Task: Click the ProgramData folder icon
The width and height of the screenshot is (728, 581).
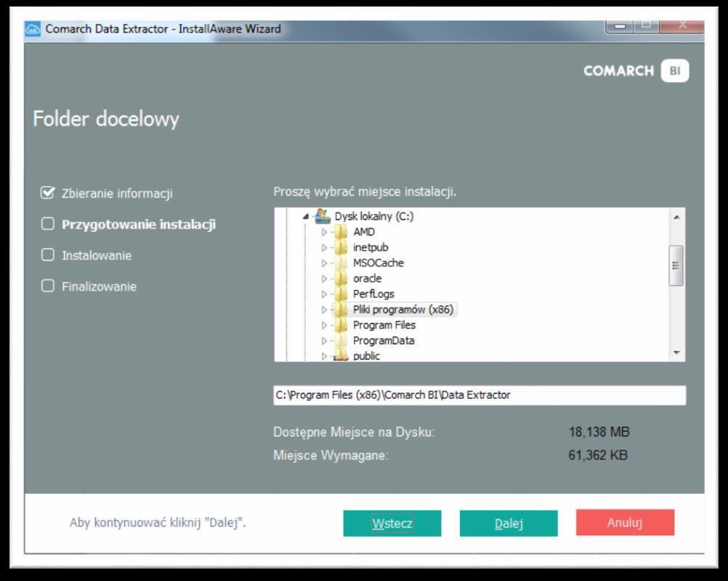Action: [x=341, y=341]
